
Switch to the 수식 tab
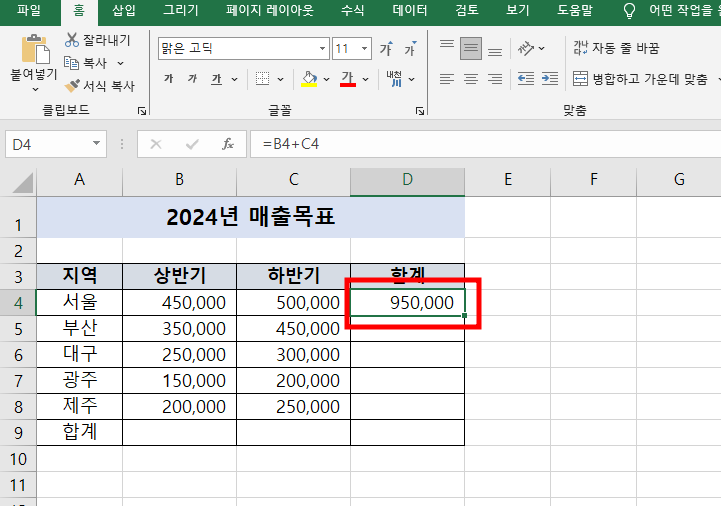tap(353, 11)
